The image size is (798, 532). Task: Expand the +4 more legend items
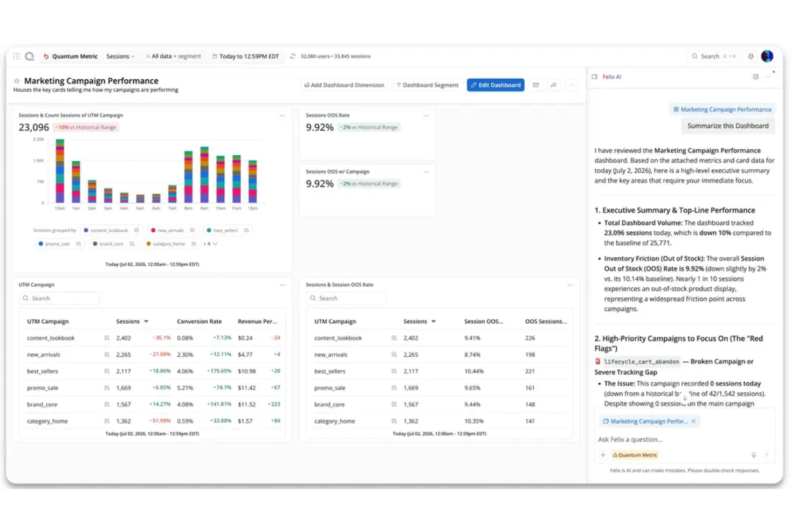tap(210, 244)
